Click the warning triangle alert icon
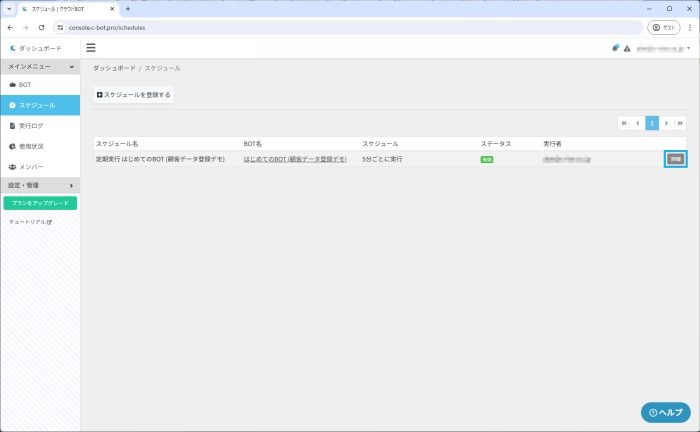This screenshot has width=700, height=432. pyautogui.click(x=627, y=48)
